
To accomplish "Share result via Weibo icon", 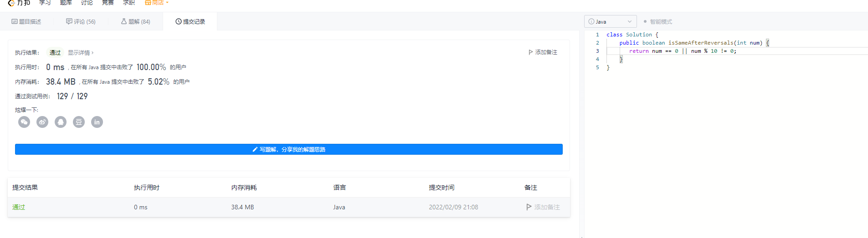I will pos(42,122).
